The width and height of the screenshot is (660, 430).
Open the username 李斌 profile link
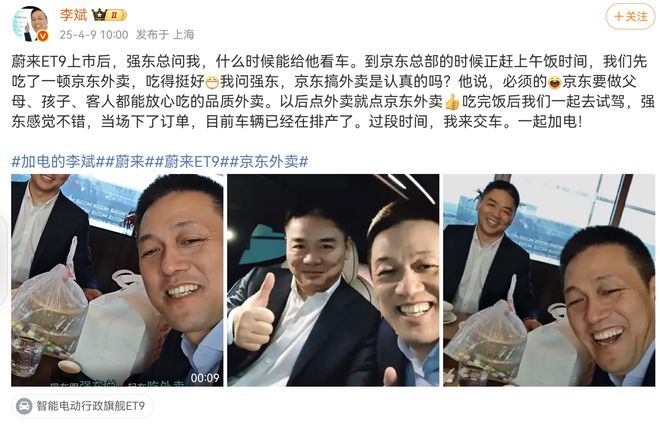[73, 15]
